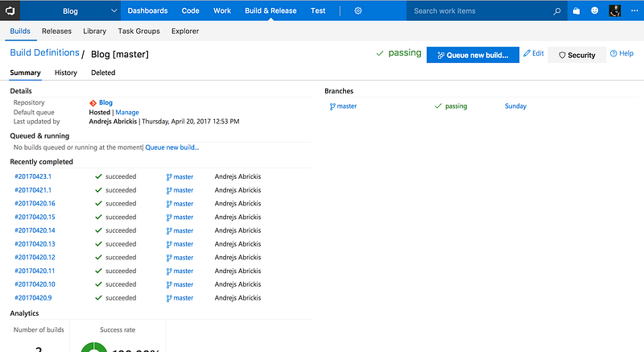644x352 pixels.
Task: Click the Help link text
Action: click(626, 53)
